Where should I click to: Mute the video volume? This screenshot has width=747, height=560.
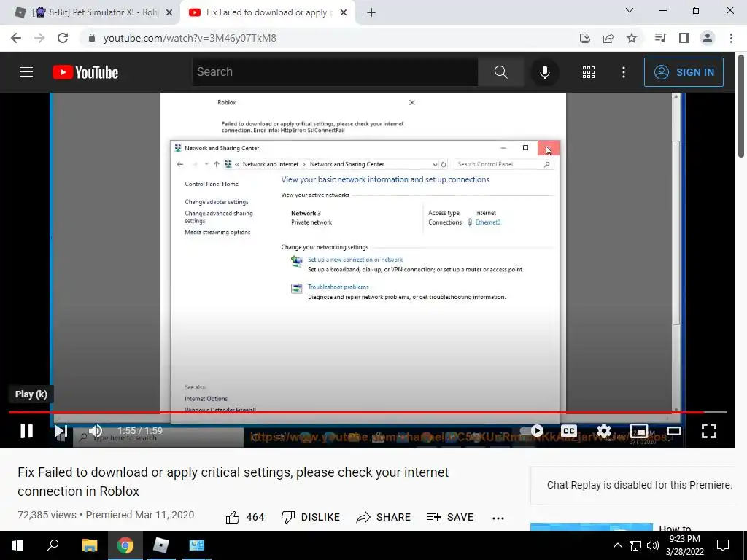coord(96,431)
